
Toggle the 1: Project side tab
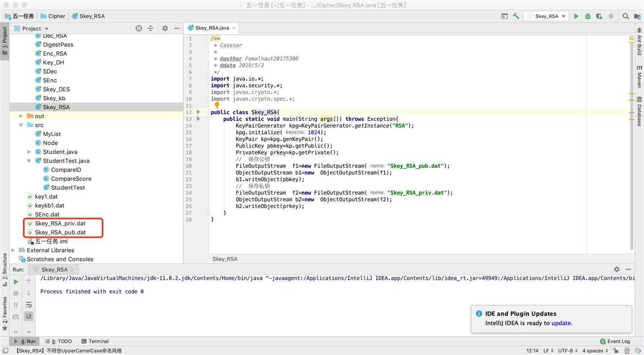(x=4, y=41)
